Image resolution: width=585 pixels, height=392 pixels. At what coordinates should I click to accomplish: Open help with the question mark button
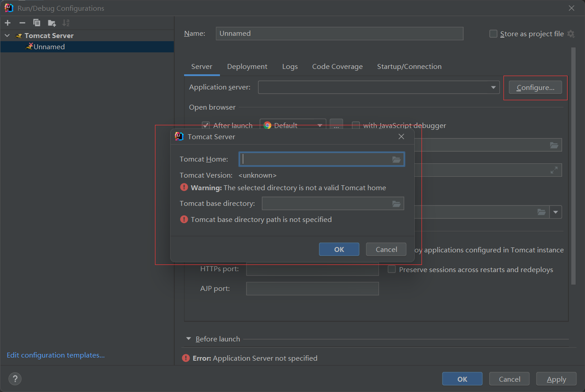15,379
